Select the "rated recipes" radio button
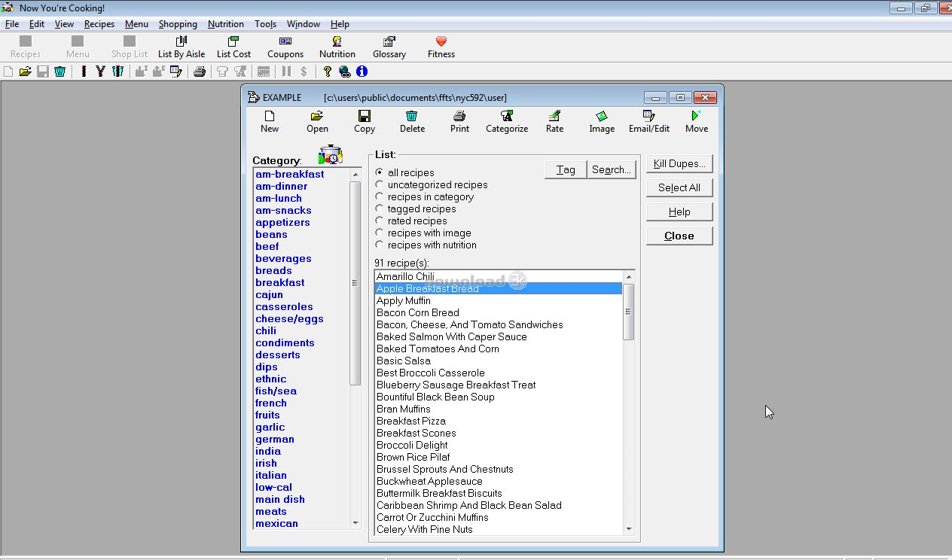 380,221
